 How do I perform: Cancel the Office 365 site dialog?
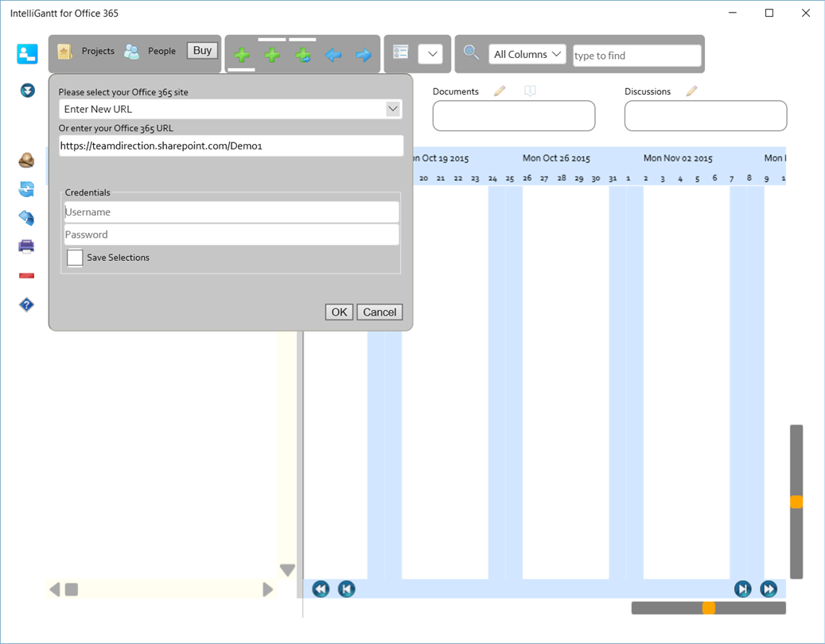click(379, 312)
